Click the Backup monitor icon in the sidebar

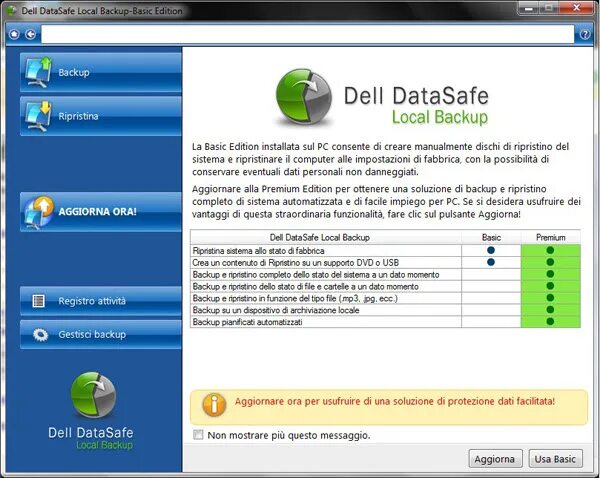tap(38, 72)
